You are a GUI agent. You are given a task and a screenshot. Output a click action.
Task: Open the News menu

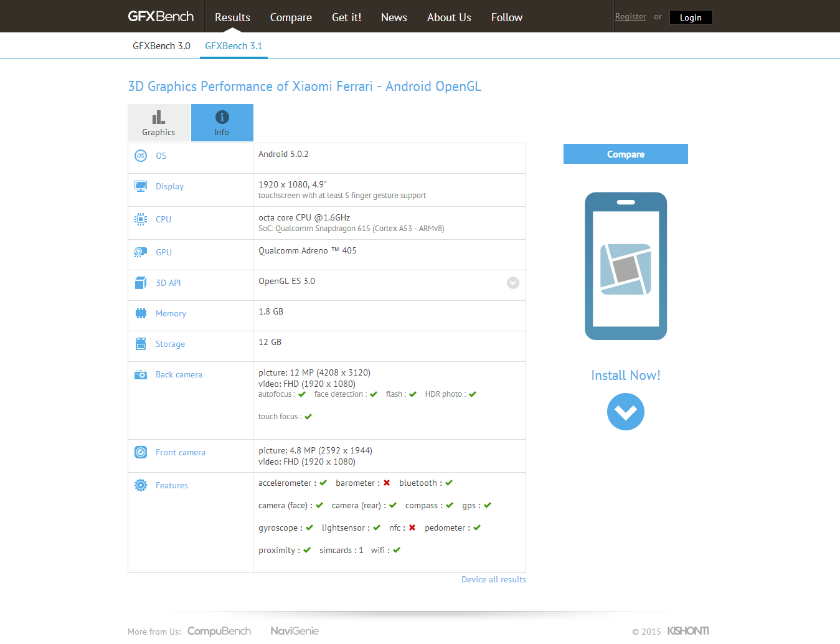[x=394, y=17]
